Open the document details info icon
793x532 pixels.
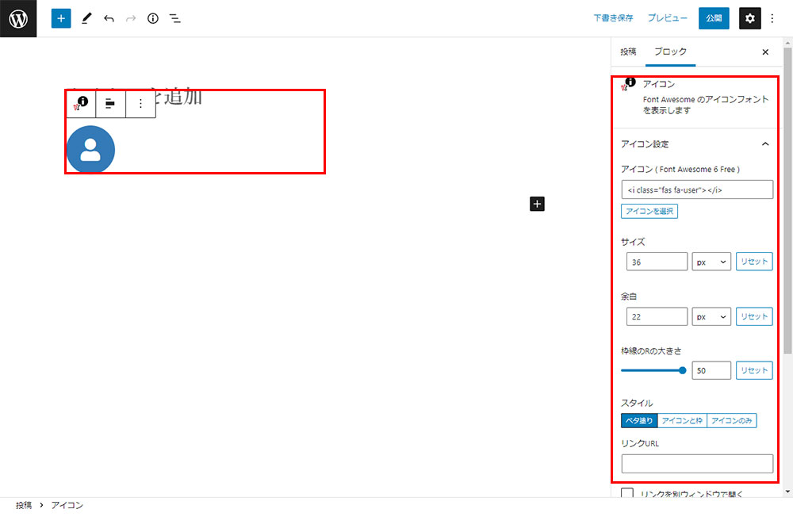pyautogui.click(x=153, y=18)
